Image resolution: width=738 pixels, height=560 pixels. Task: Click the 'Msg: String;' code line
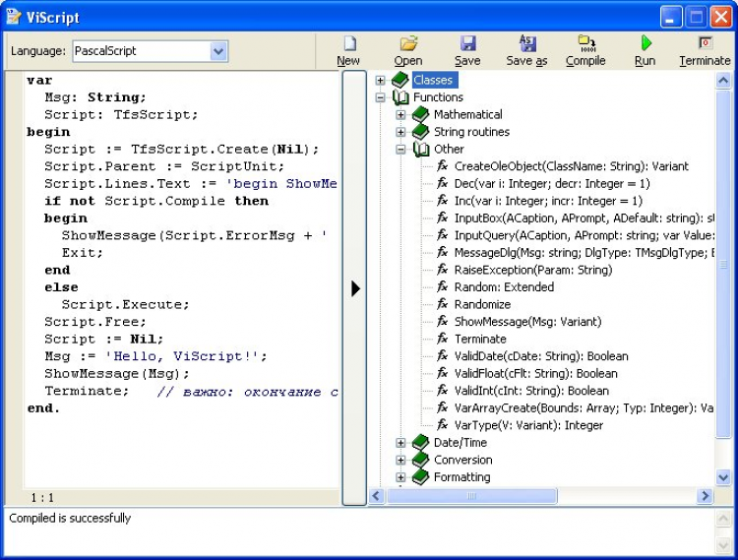(95, 97)
